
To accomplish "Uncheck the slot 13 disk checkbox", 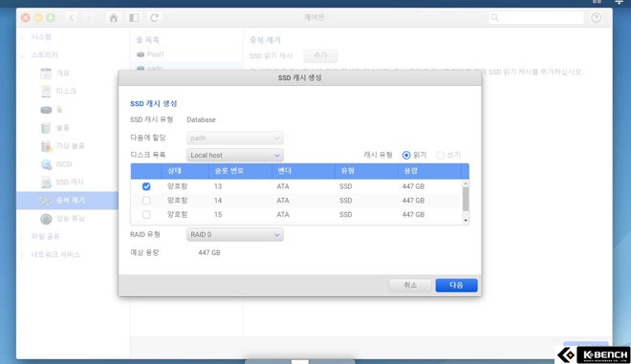I will pyautogui.click(x=146, y=186).
